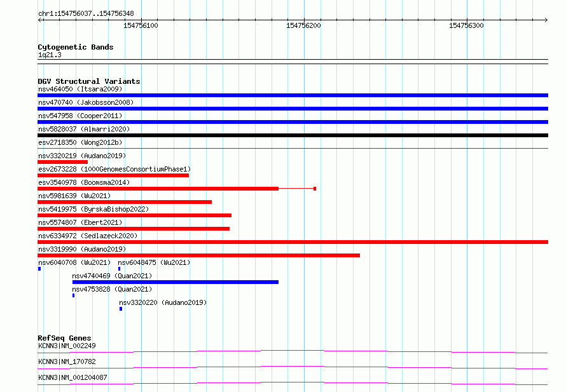Open variant nsv3320220 (Audano2019) label
The image size is (566, 392).
(x=163, y=302)
